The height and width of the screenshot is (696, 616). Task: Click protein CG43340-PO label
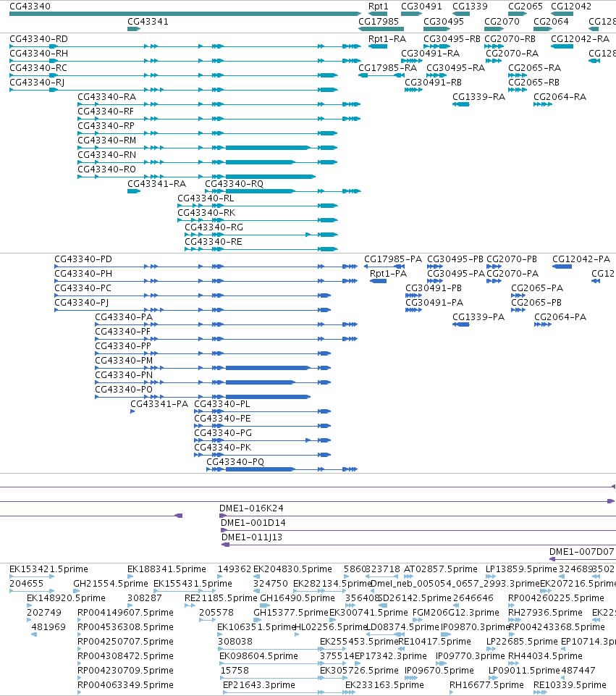coord(124,390)
